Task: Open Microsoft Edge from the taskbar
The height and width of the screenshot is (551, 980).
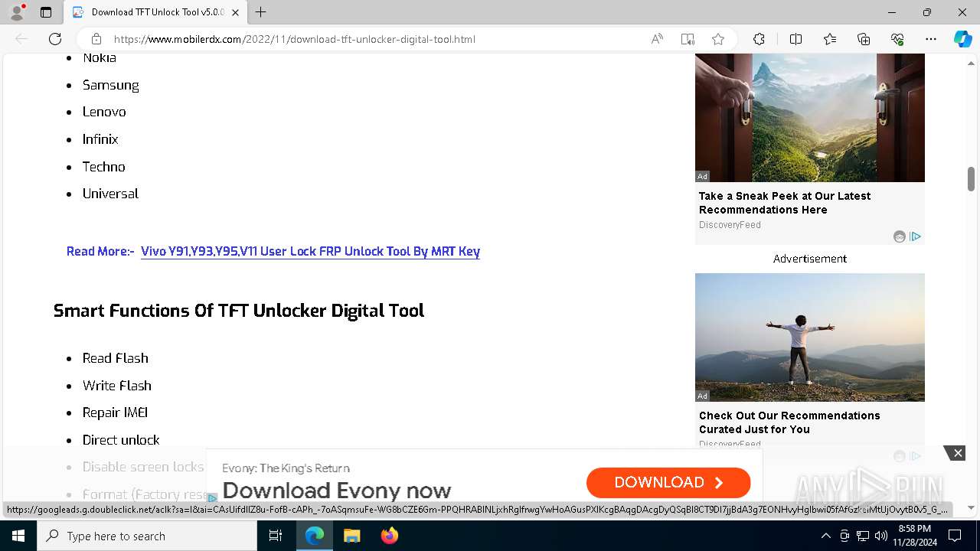Action: tap(315, 536)
